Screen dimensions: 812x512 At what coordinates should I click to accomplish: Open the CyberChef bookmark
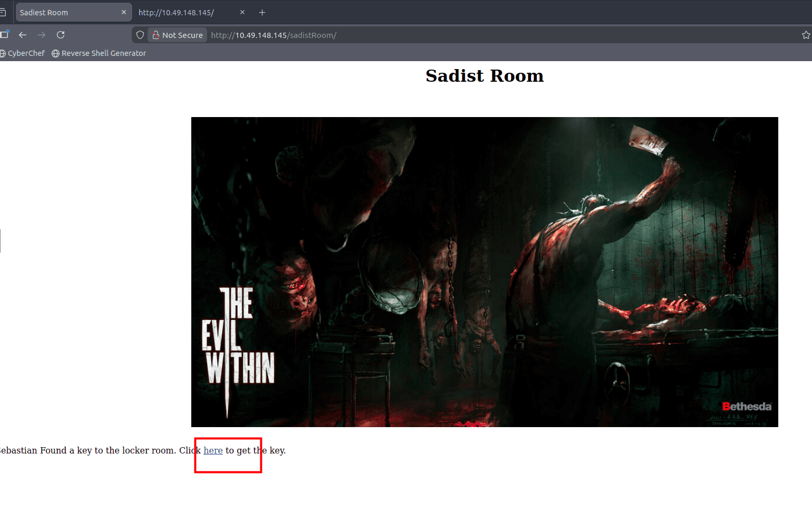coord(23,53)
